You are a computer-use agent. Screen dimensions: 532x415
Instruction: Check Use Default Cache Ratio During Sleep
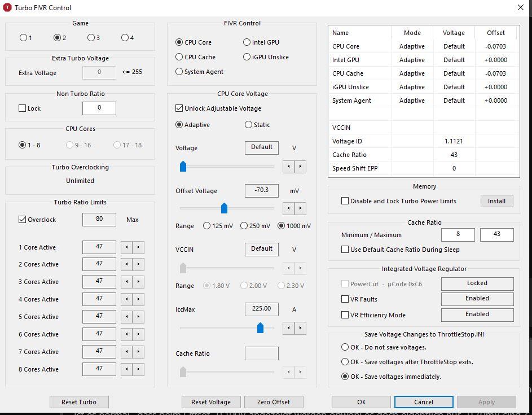[345, 250]
